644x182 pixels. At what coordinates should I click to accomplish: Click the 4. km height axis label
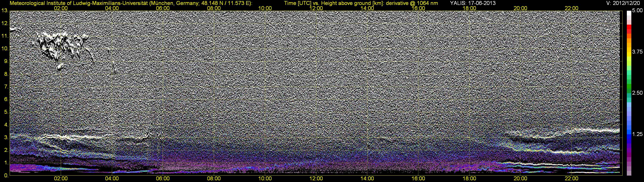pos(6,125)
